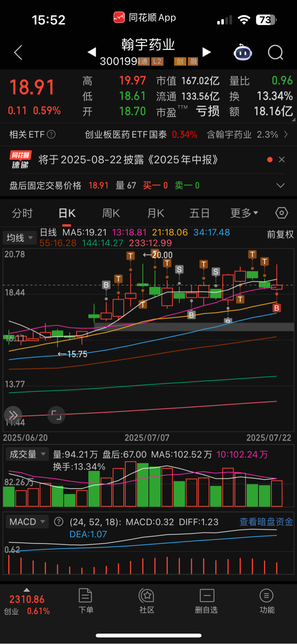Tap the 市盈 TTM 亏损 value
Screen dimensions: 297x644
pyautogui.click(x=188, y=112)
